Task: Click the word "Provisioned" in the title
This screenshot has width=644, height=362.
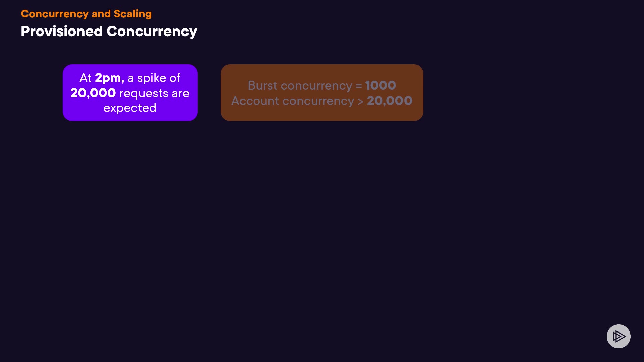Action: click(x=61, y=32)
